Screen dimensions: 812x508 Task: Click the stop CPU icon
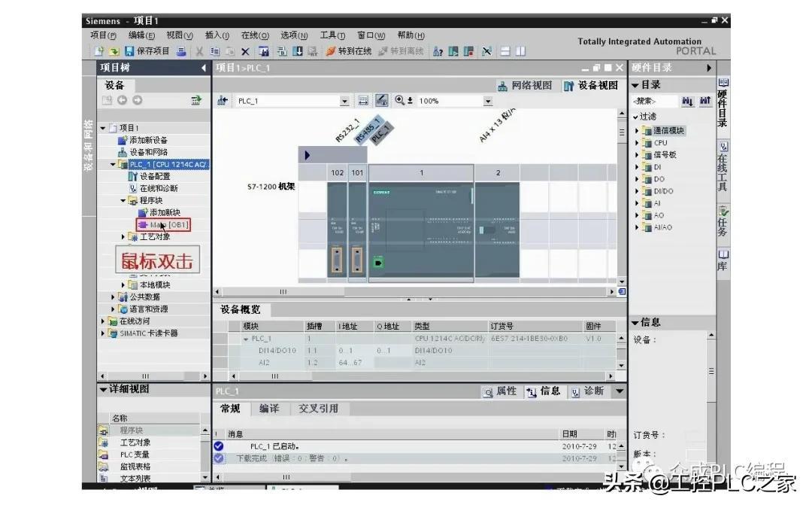pos(468,51)
